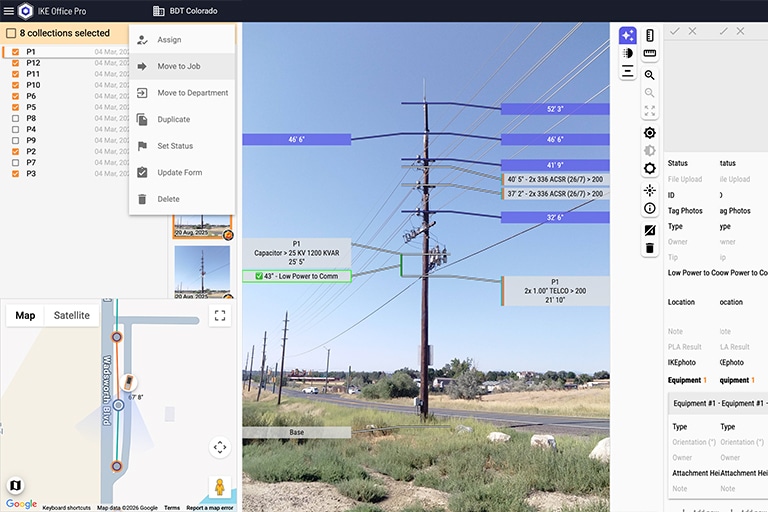The image size is (768, 512).
Task: Open the map Terms link
Action: coord(171,508)
